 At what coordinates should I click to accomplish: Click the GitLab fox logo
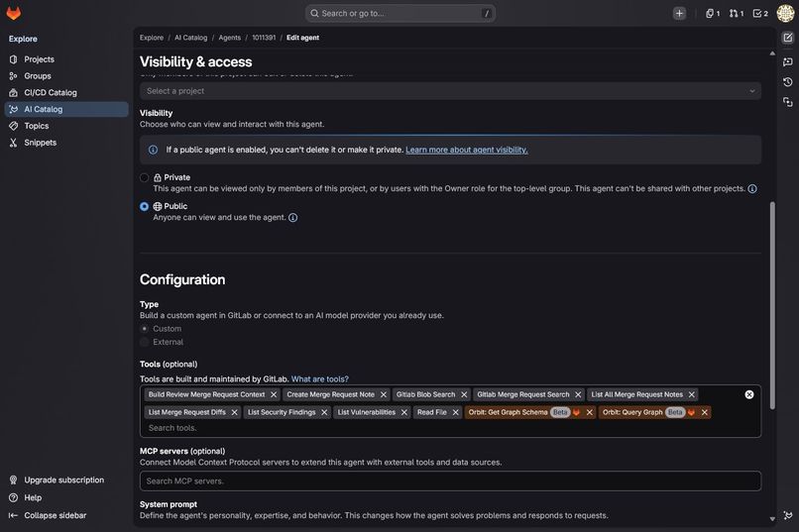coord(14,13)
